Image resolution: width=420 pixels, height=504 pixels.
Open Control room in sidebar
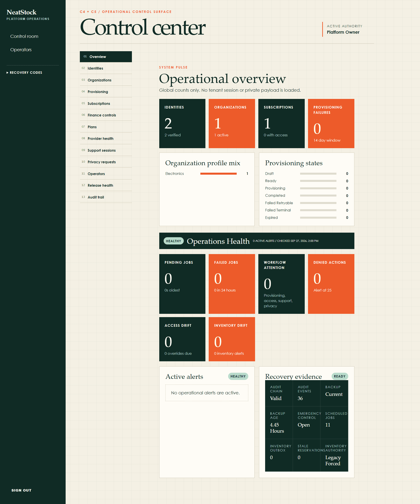(24, 36)
